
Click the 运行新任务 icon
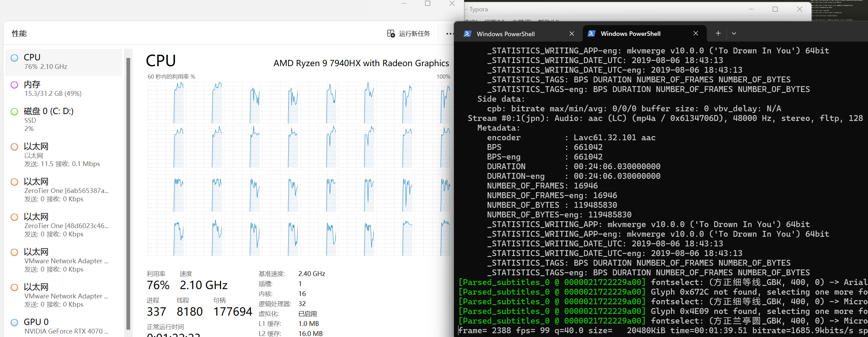pyautogui.click(x=391, y=33)
